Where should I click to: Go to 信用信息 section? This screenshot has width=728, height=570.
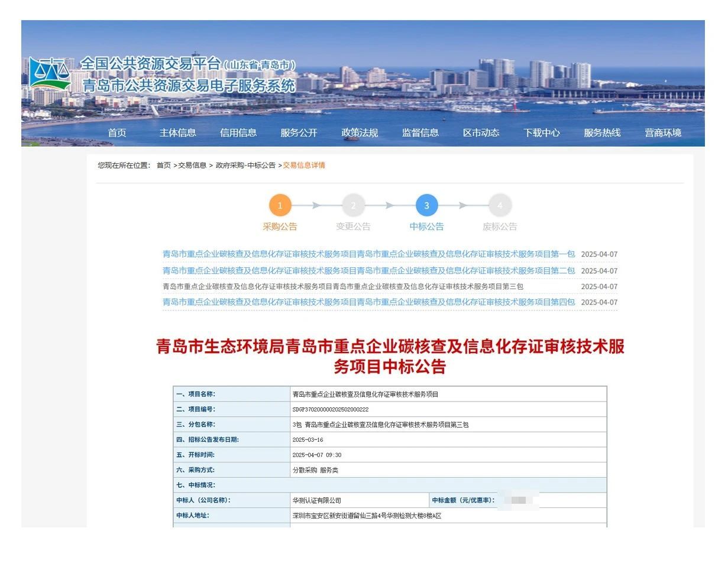238,133
